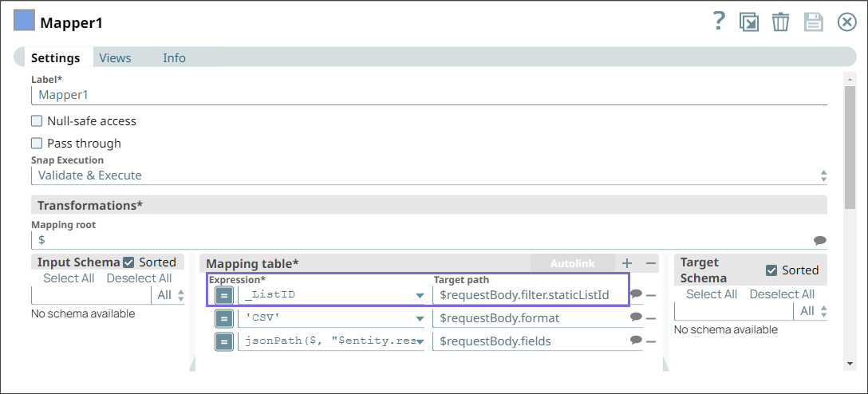Delete the snap with the trash icon

pyautogui.click(x=780, y=22)
